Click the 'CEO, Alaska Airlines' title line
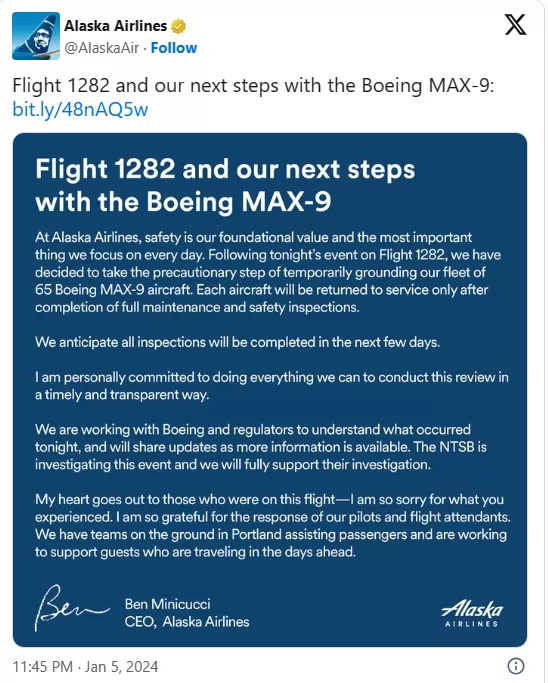Screen dimensions: 548x683 (x=187, y=622)
